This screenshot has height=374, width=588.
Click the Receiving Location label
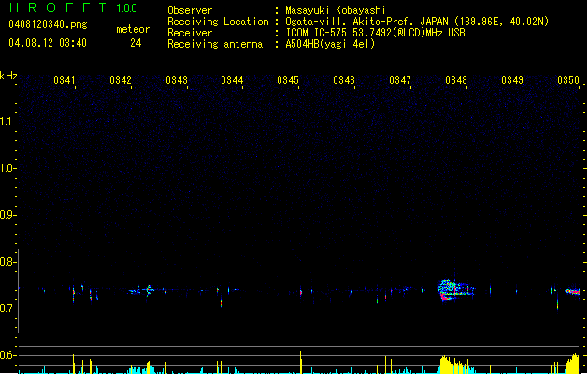(x=218, y=22)
